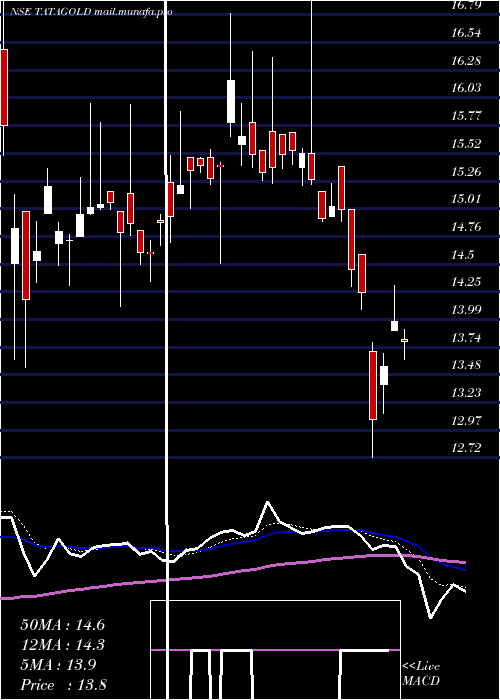Click the white candle with highest body near 16.03
The image size is (500, 700).
(x=231, y=101)
